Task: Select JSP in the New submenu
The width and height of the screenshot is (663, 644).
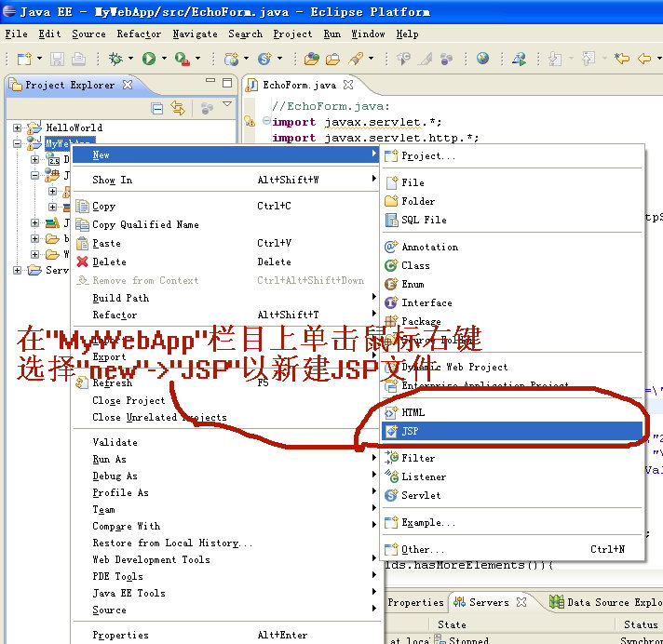Action: coord(512,431)
